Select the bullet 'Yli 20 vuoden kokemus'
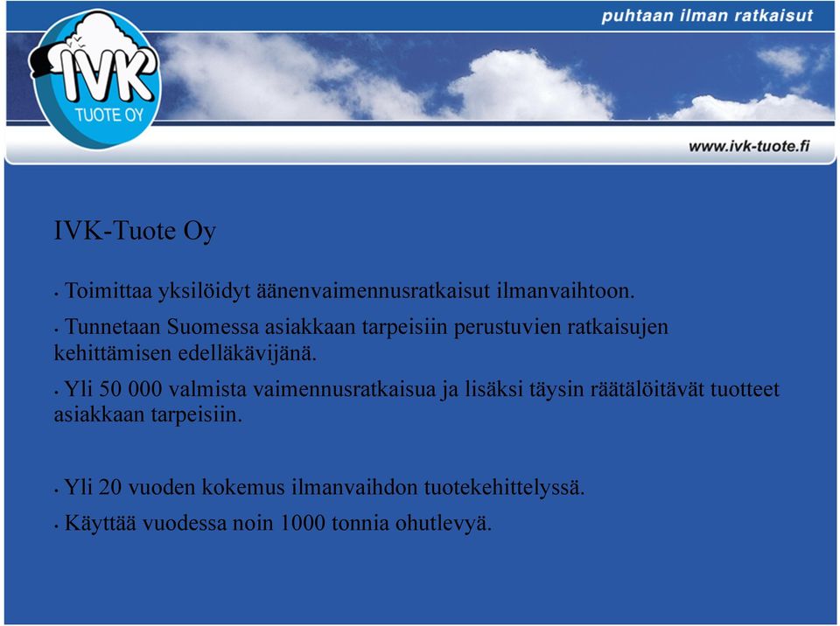Screen dimensions: 840x626 [x=319, y=487]
